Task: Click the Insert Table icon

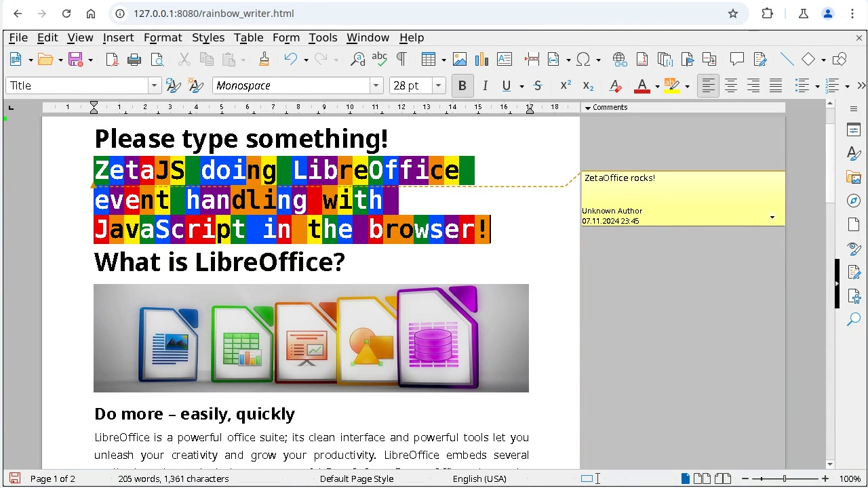Action: click(428, 60)
